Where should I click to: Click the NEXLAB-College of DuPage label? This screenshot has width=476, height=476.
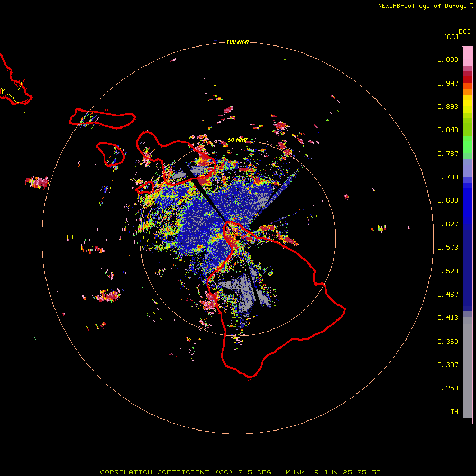(x=422, y=6)
